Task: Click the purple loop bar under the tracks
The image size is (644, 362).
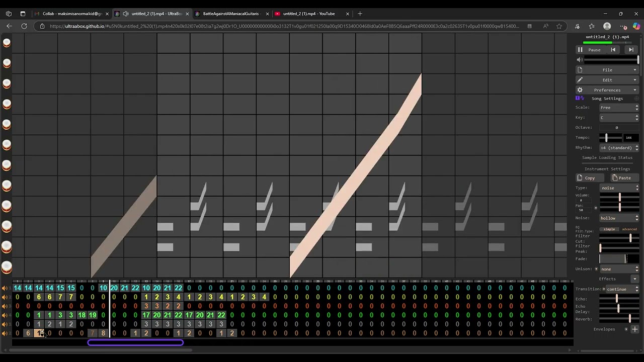Action: pyautogui.click(x=135, y=343)
